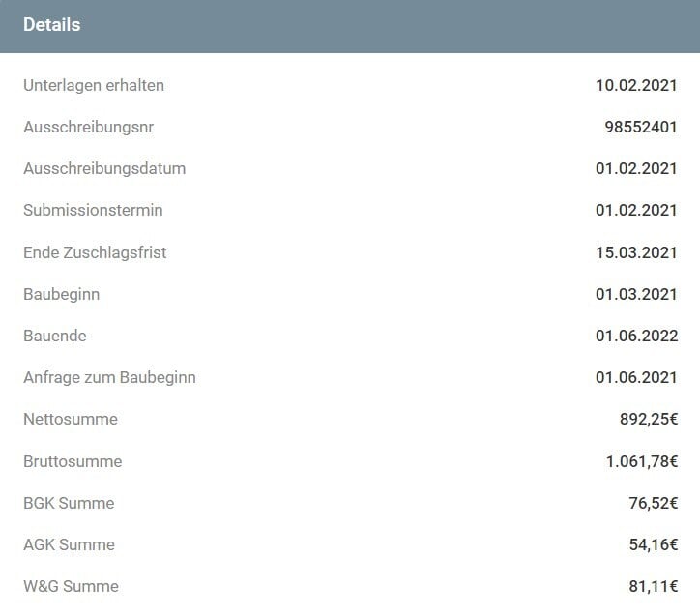This screenshot has height=615, width=700.
Task: Click the Baubeginn date 01.03.2021
Action: (636, 294)
